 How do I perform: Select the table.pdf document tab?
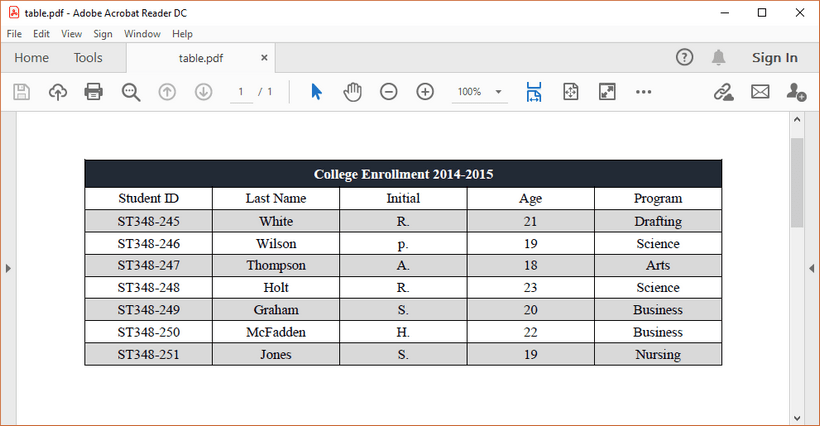click(201, 58)
